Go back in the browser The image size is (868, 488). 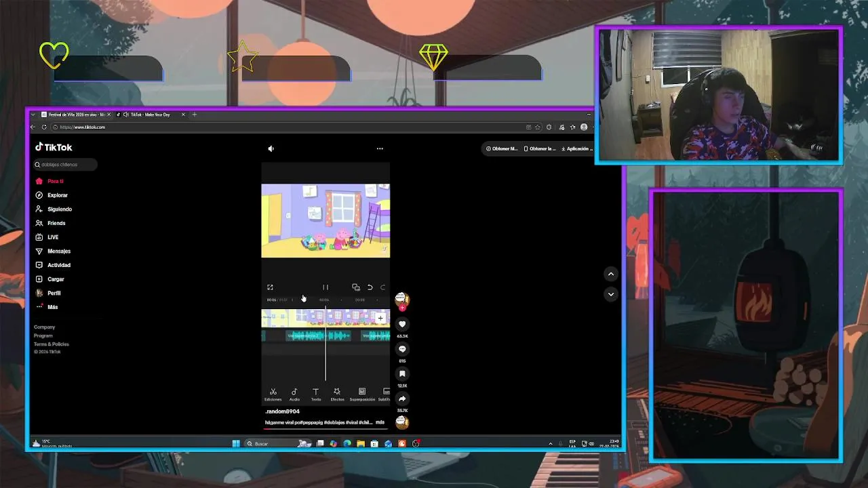(x=33, y=127)
